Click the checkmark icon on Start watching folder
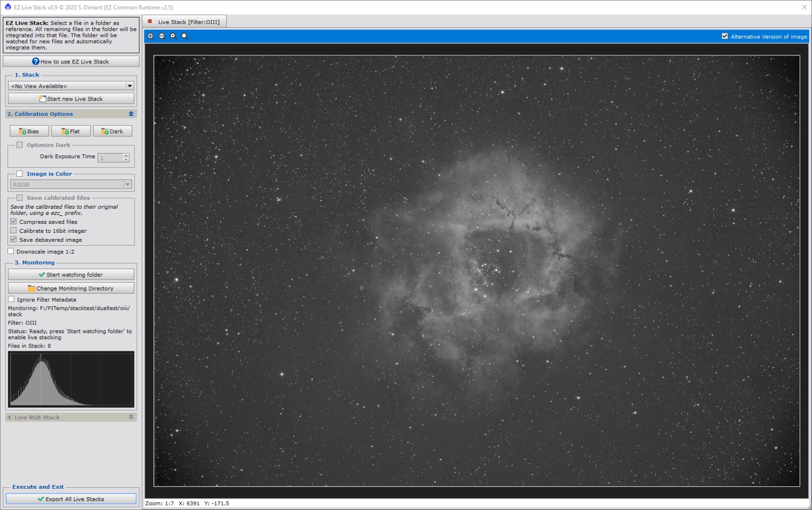Viewport: 812px width, 510px height. (x=42, y=274)
